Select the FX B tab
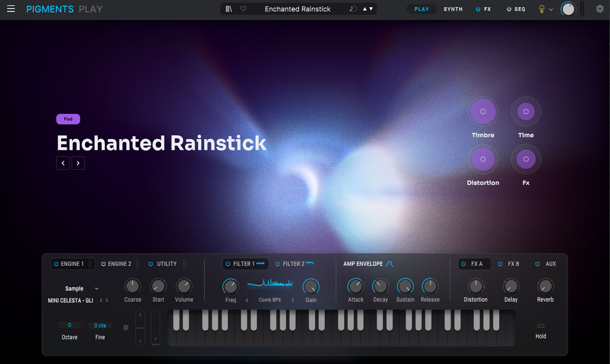Screen dimensions: 610x364 pos(513,264)
